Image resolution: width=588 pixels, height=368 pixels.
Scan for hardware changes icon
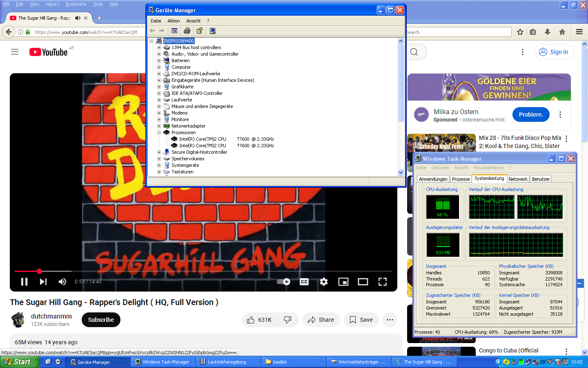pos(212,31)
